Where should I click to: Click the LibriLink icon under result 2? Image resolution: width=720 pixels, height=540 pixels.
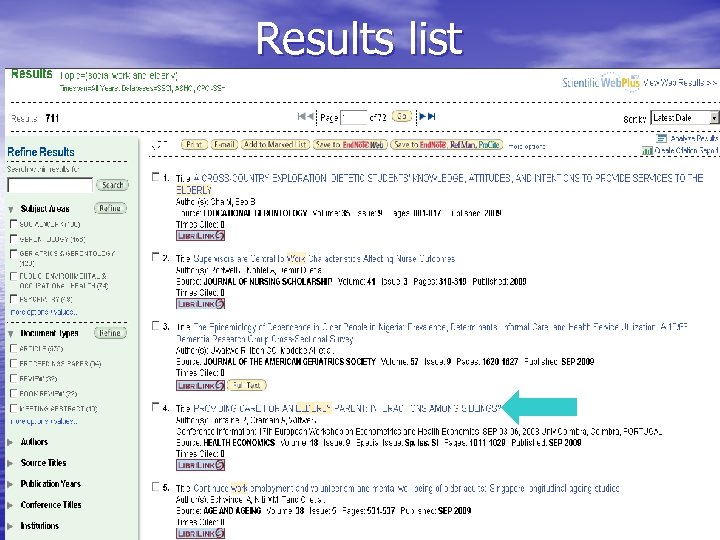200,304
